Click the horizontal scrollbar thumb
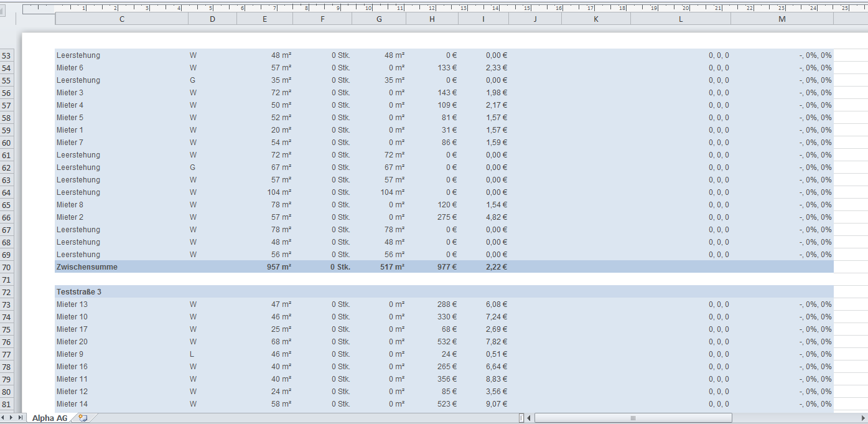The height and width of the screenshot is (424, 868). 633,418
